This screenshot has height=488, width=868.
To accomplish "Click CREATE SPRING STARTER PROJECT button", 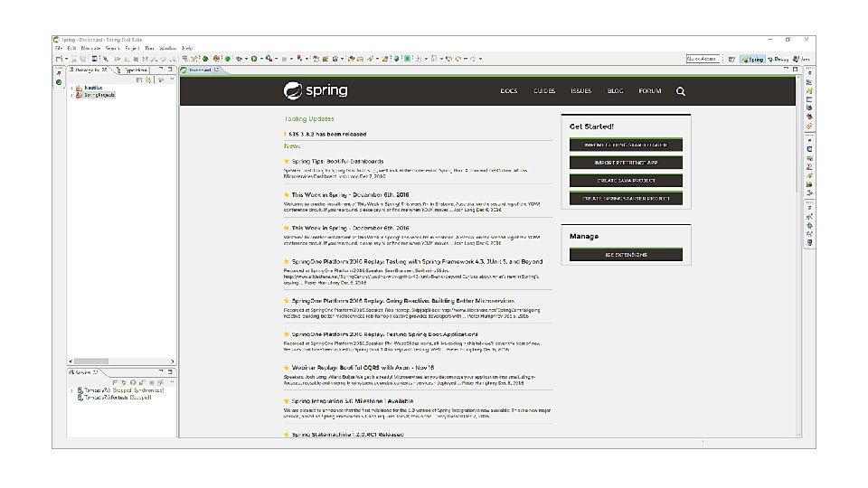I will coord(626,198).
